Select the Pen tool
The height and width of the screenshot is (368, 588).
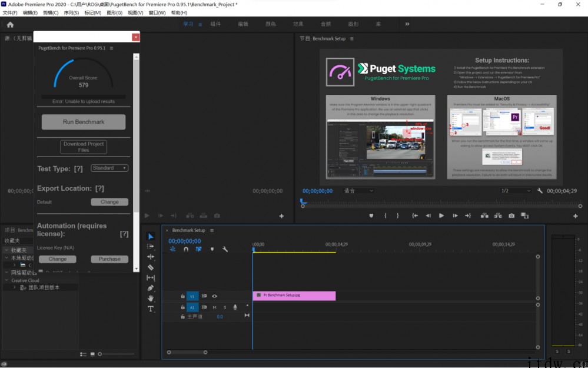151,288
